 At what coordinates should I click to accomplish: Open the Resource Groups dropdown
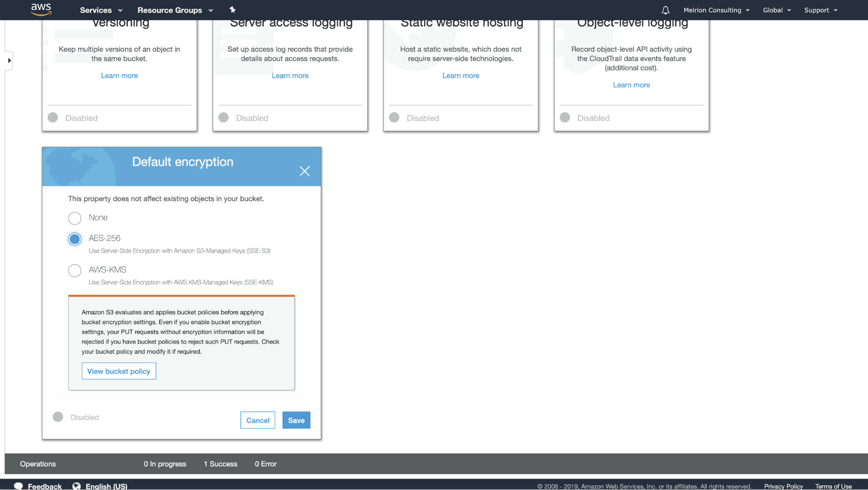pyautogui.click(x=175, y=10)
